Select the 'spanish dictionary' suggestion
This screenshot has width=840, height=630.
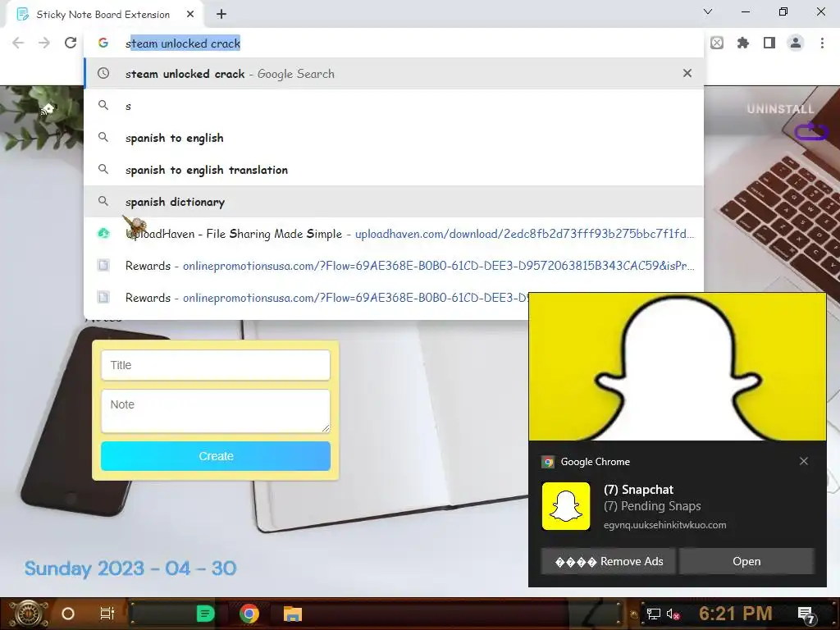394,202
